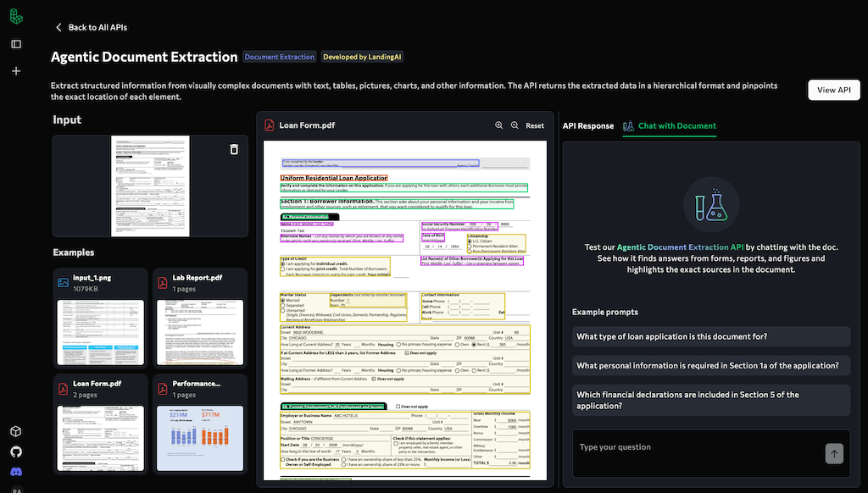Switch to the API Response tab
The height and width of the screenshot is (493, 868).
(x=587, y=125)
